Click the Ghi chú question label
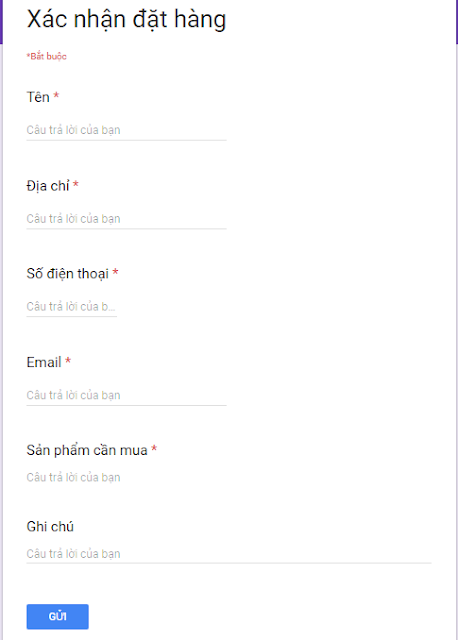 50,526
